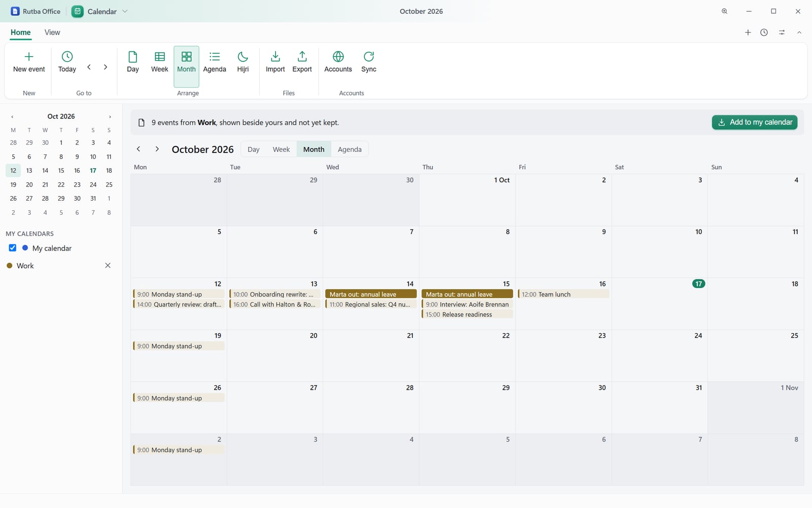The width and height of the screenshot is (812, 508).
Task: Open the Accounts settings icon
Action: coord(338,62)
